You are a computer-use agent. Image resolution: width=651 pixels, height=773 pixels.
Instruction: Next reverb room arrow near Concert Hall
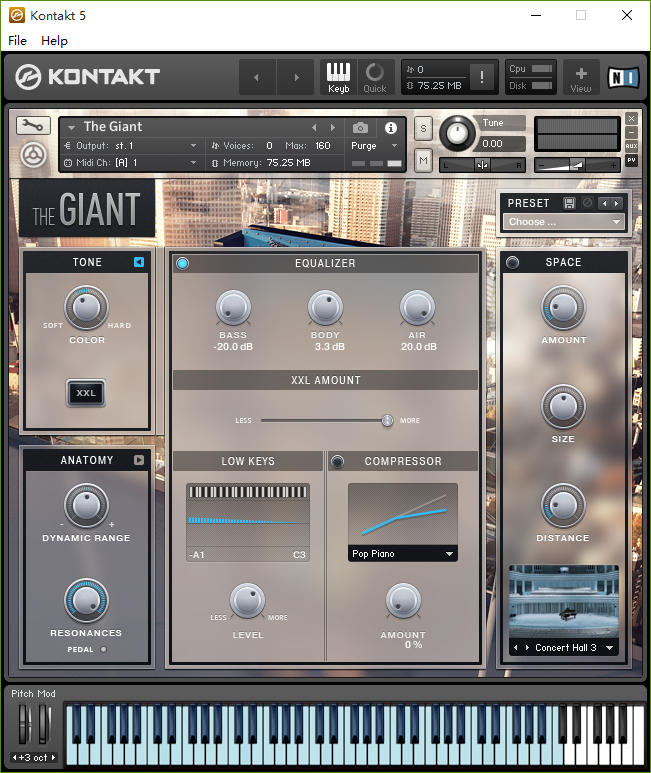527,647
